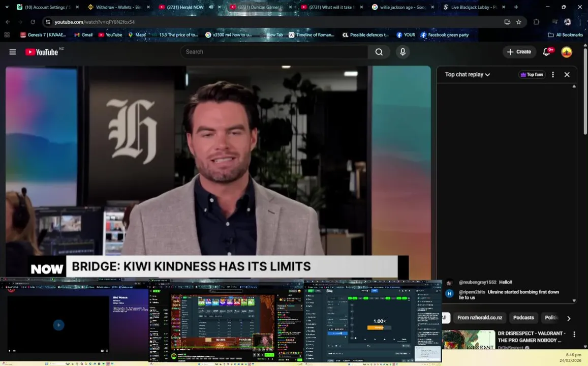Toggle the Top fans chat view
The image size is (588, 366).
532,75
